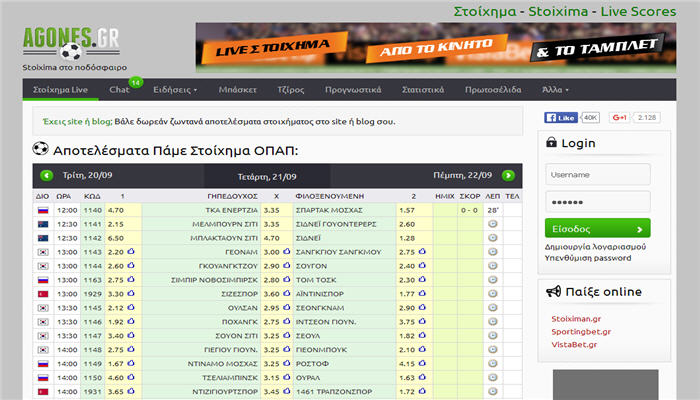This screenshot has width=700, height=400.
Task: Click the Δημιουργία λογαριασμού link
Action: pos(595,246)
